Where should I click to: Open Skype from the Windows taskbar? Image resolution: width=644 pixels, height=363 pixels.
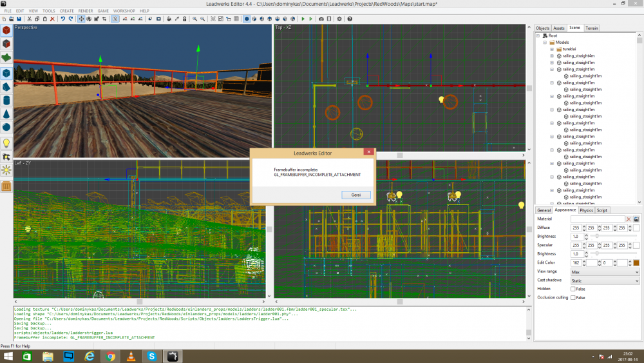pyautogui.click(x=151, y=356)
